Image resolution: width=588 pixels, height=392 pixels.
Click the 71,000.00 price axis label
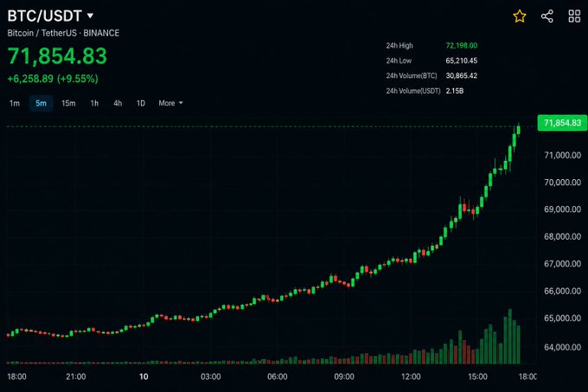click(x=562, y=155)
